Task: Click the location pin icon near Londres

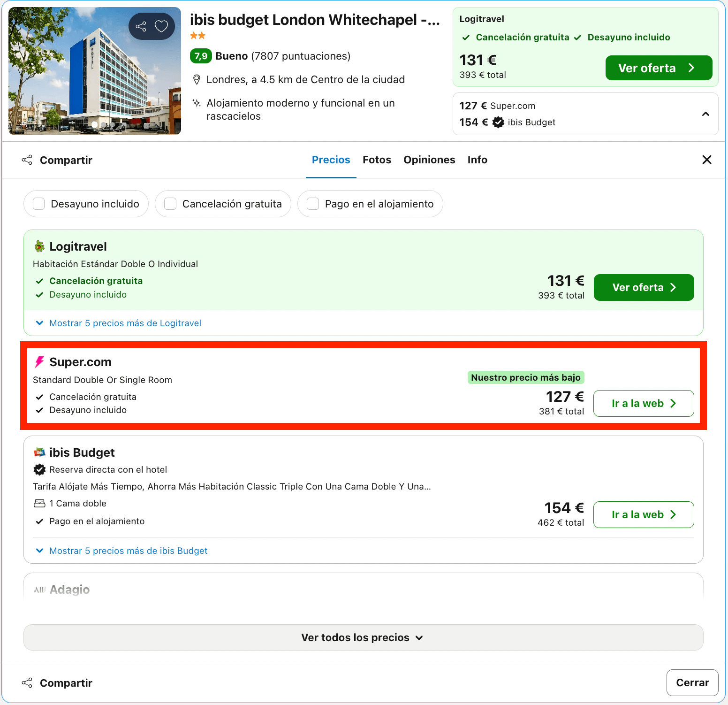Action: click(197, 80)
